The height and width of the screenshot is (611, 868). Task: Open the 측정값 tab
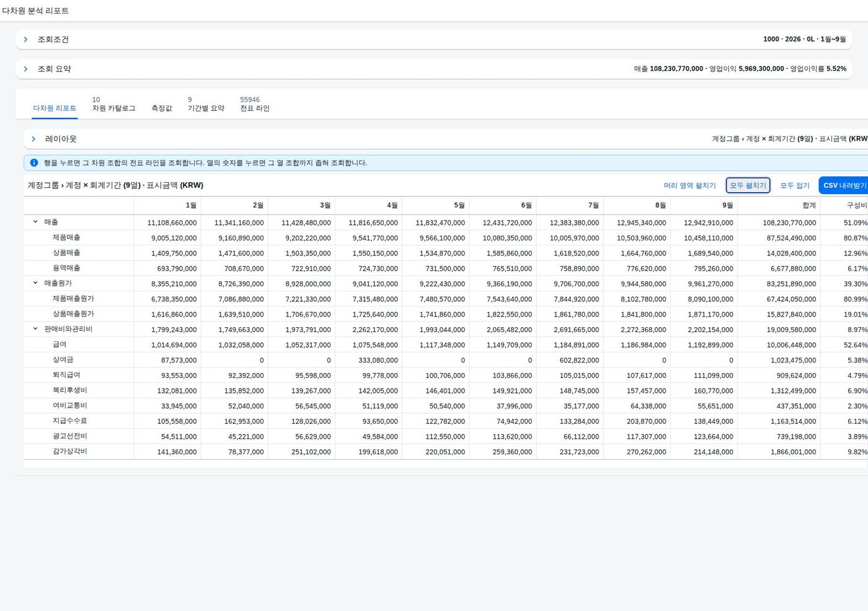pos(162,108)
